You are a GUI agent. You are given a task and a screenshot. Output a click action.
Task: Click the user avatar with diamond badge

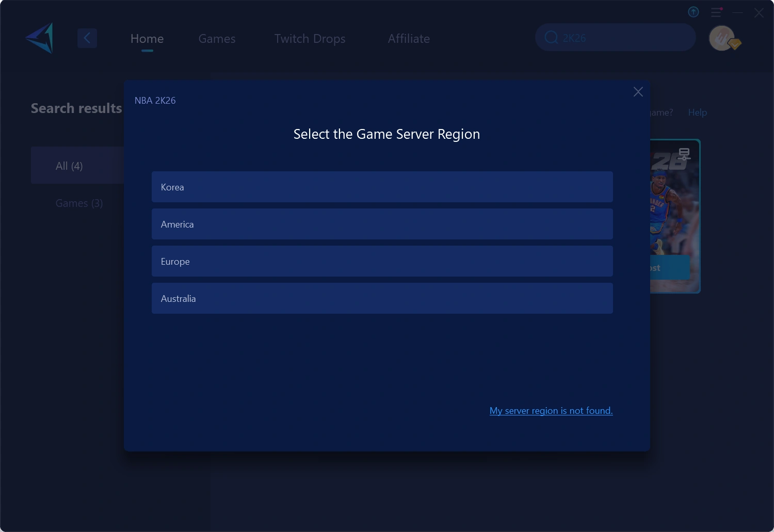[x=723, y=38]
